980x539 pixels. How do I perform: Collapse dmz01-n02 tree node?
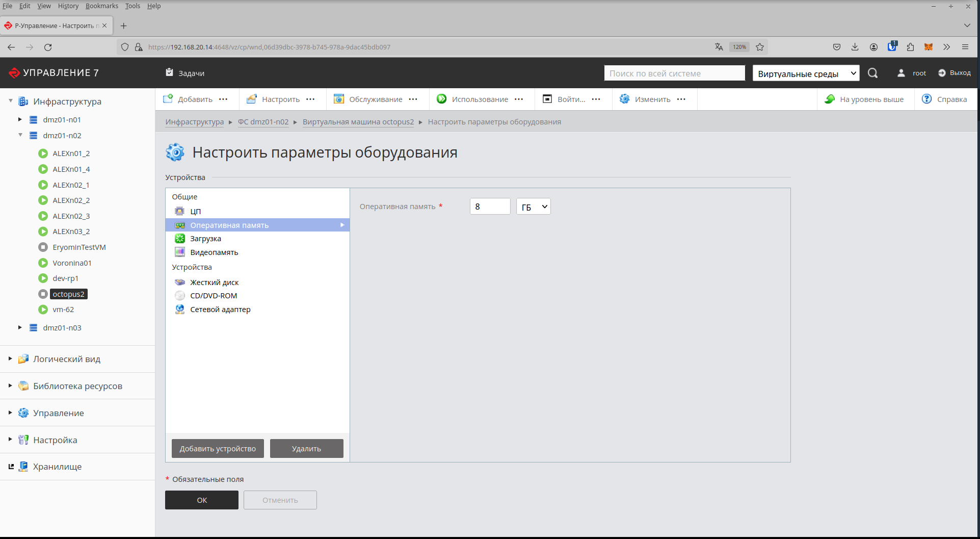(20, 135)
